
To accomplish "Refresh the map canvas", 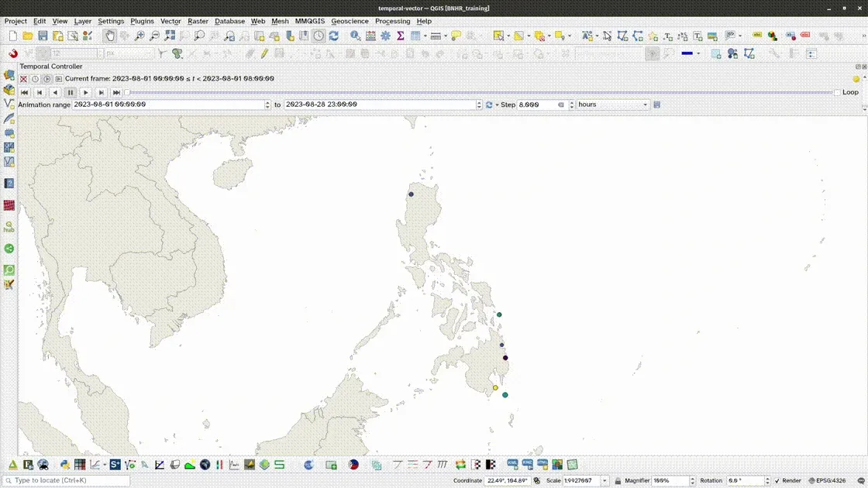I will click(336, 36).
